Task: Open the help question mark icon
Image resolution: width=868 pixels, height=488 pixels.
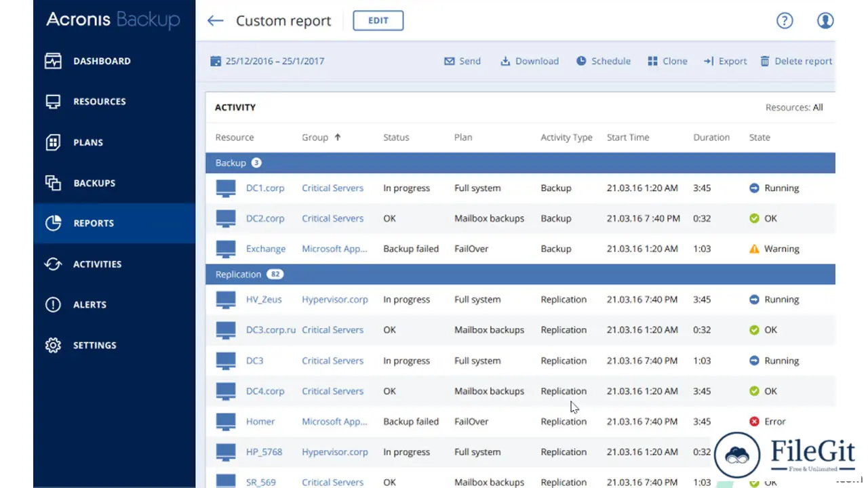Action: tap(785, 20)
